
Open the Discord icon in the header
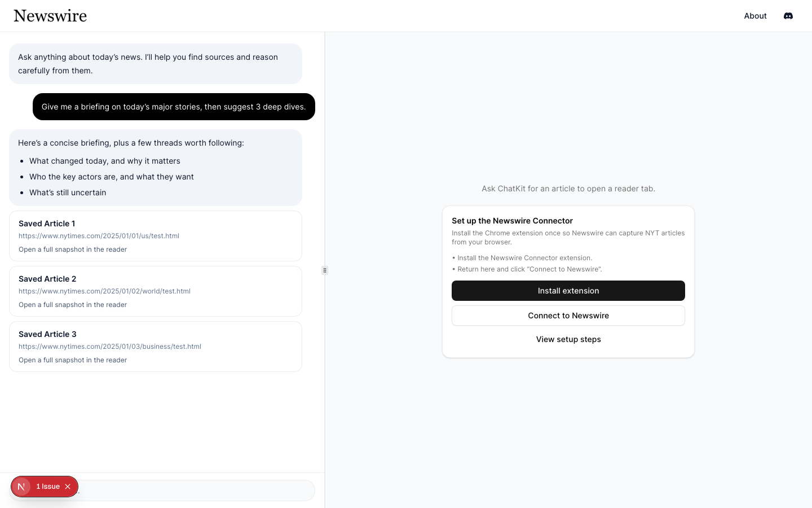click(x=788, y=16)
